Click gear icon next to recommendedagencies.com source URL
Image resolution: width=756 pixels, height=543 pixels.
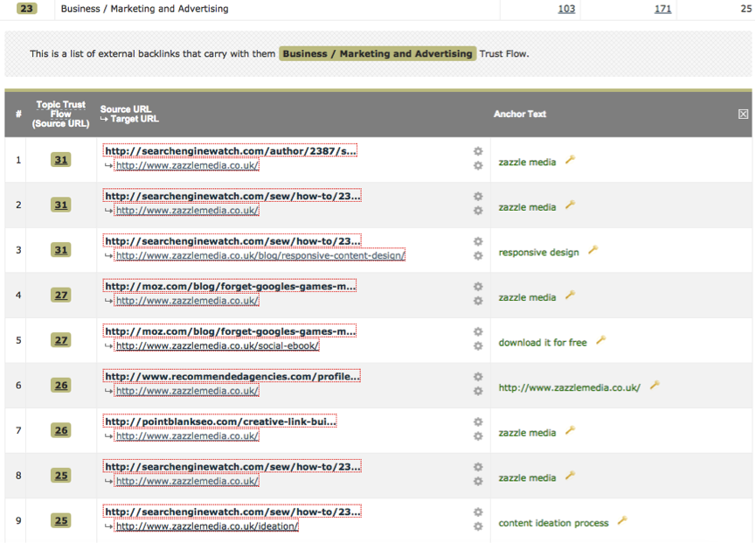coord(478,377)
